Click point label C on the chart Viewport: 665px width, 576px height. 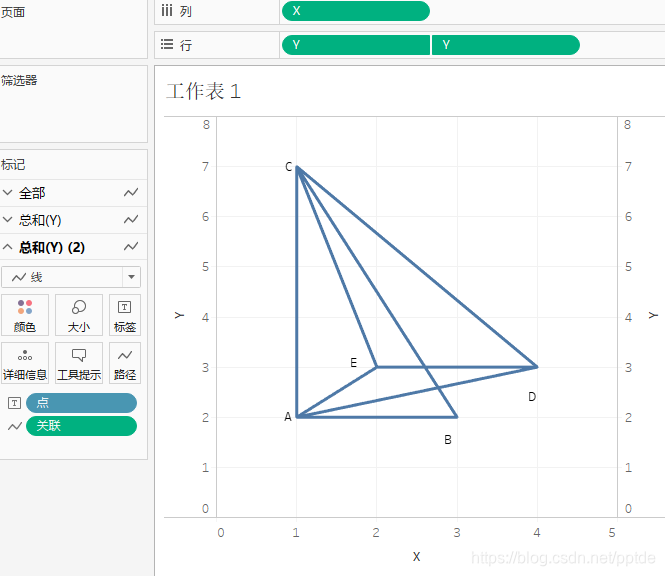coord(288,167)
